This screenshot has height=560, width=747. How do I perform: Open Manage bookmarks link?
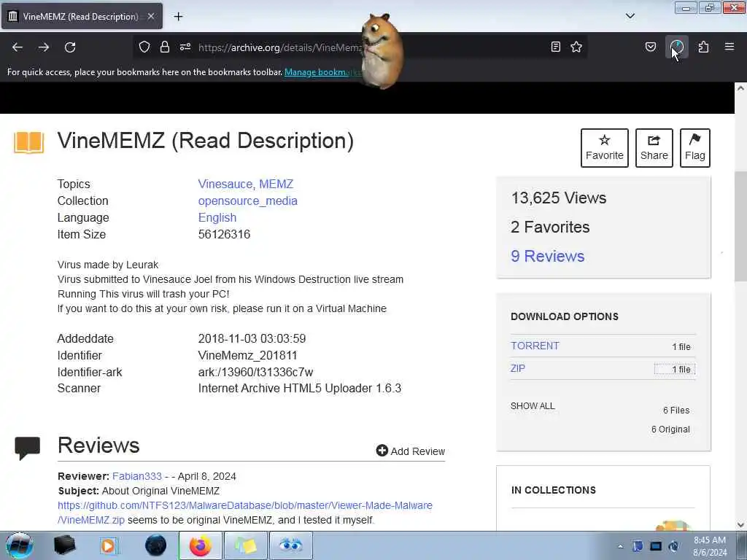(323, 72)
